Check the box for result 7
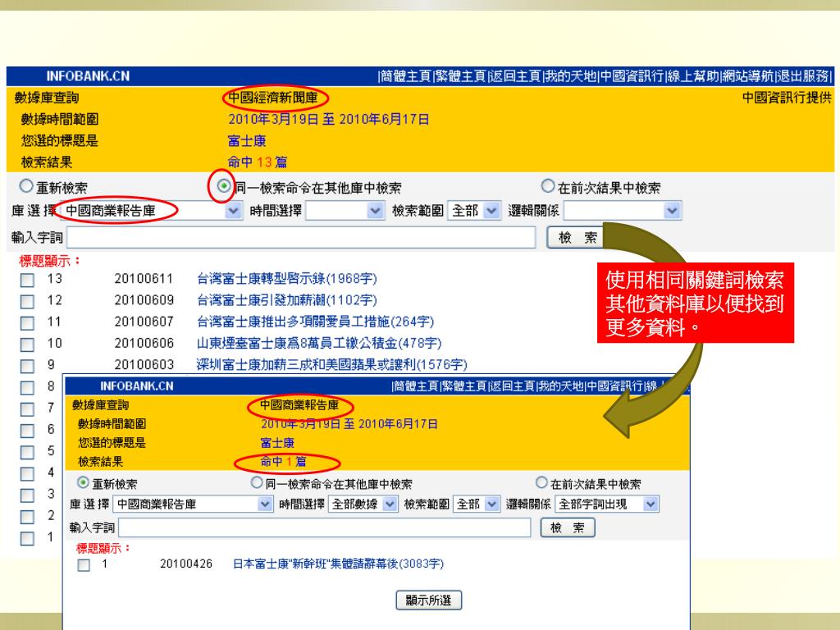 27,409
